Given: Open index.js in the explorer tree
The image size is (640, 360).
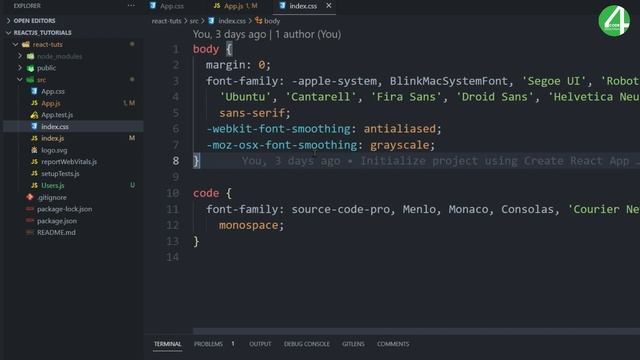Looking at the screenshot, I should [53, 138].
